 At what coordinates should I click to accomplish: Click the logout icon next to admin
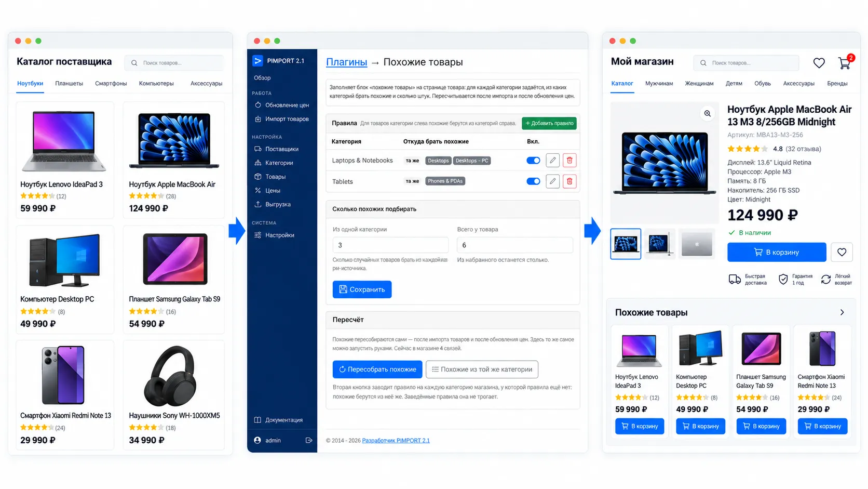click(x=309, y=440)
